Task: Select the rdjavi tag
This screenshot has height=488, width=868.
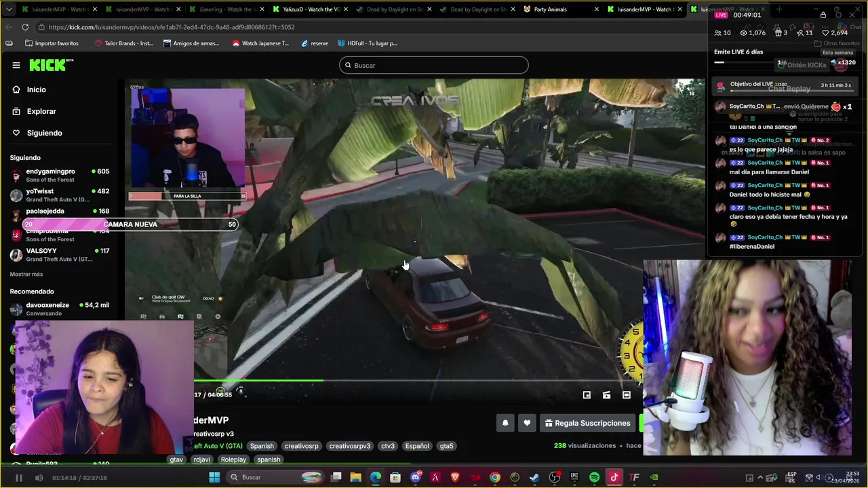Action: coord(201,460)
